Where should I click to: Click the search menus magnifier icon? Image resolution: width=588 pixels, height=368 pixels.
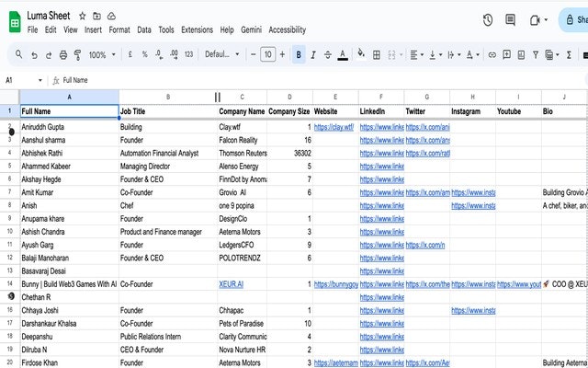pos(18,54)
